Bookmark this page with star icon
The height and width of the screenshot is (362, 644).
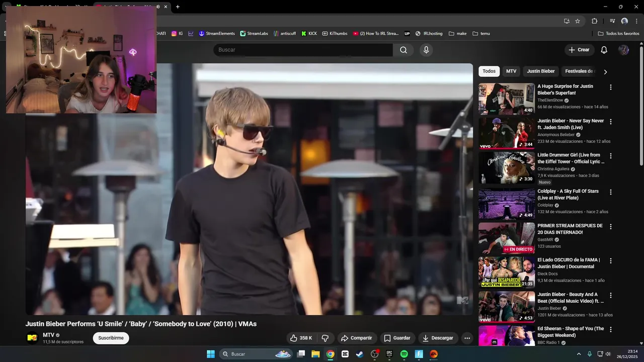coord(578,21)
